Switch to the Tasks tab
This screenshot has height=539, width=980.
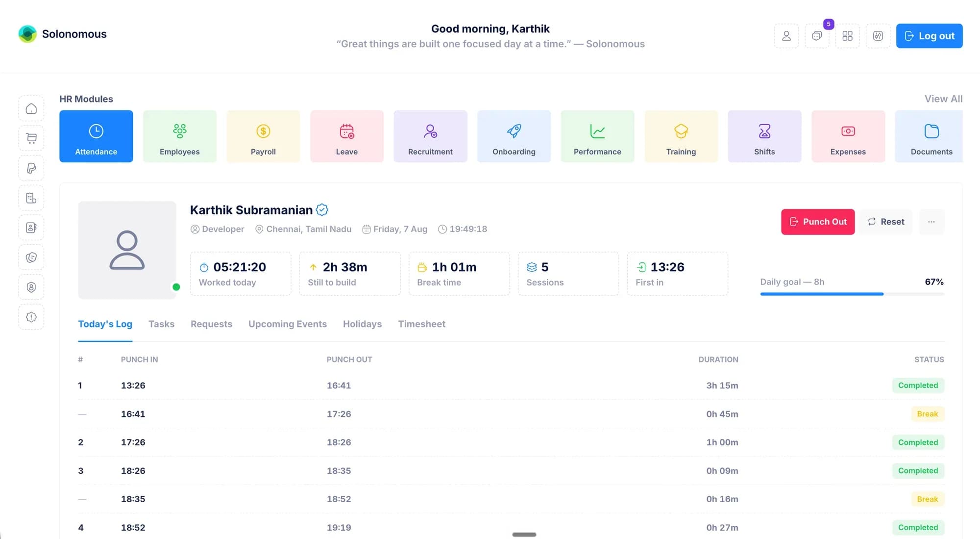(161, 324)
